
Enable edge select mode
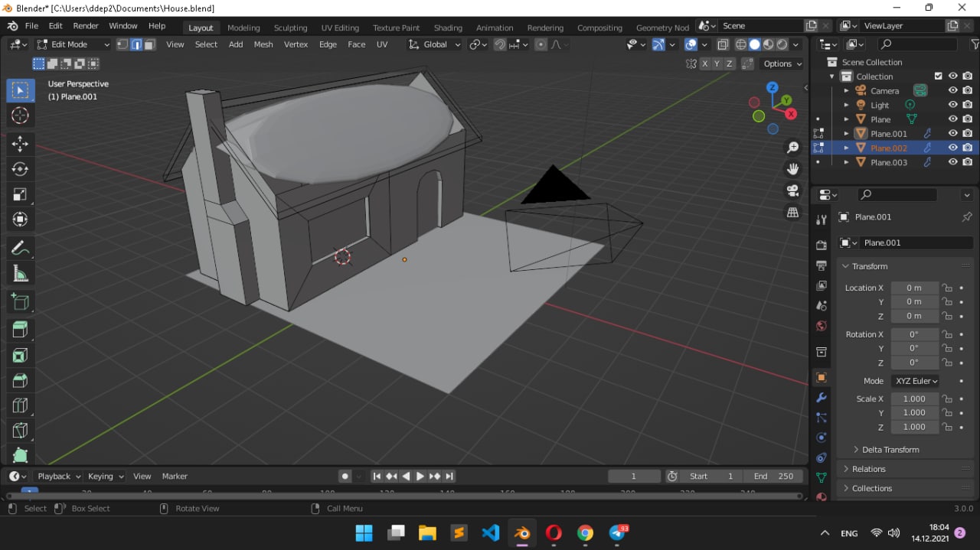[x=136, y=44]
